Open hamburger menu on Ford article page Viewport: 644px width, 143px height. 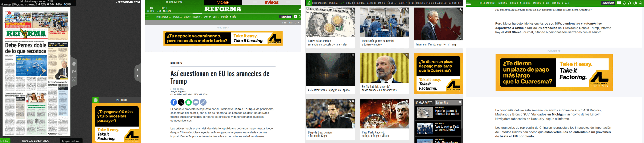(469, 3)
